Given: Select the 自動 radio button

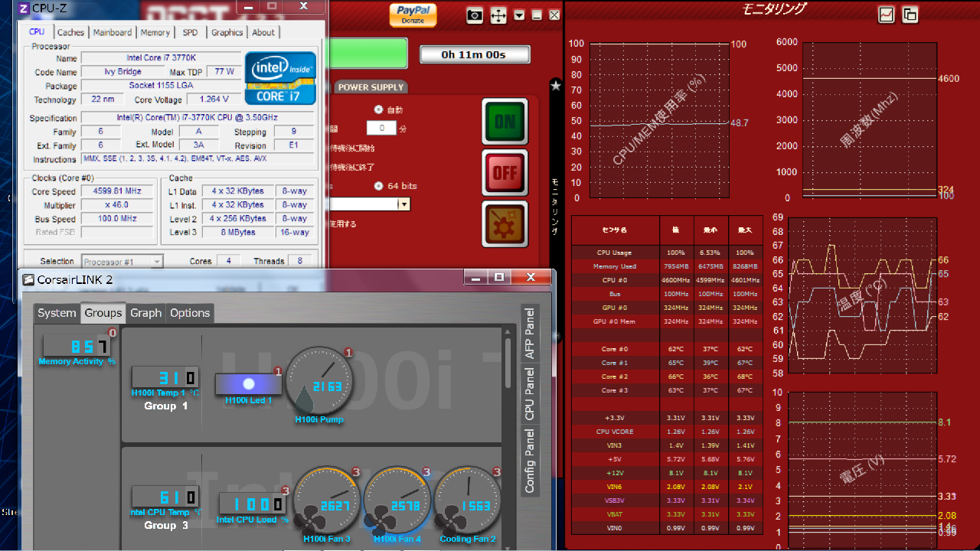Looking at the screenshot, I should [378, 109].
